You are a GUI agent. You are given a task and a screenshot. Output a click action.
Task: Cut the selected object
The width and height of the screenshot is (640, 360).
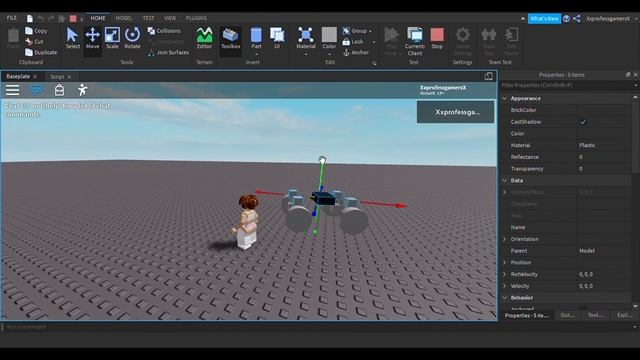point(34,41)
